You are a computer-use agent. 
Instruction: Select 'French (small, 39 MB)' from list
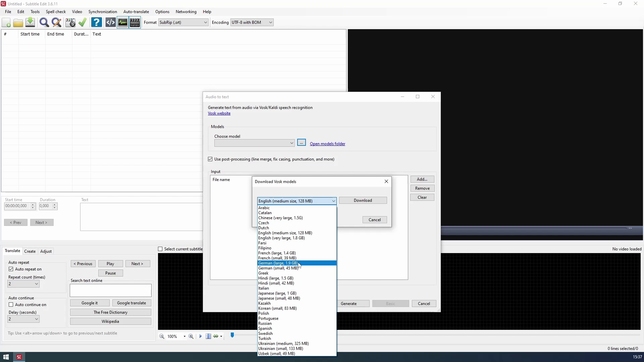[277, 258]
